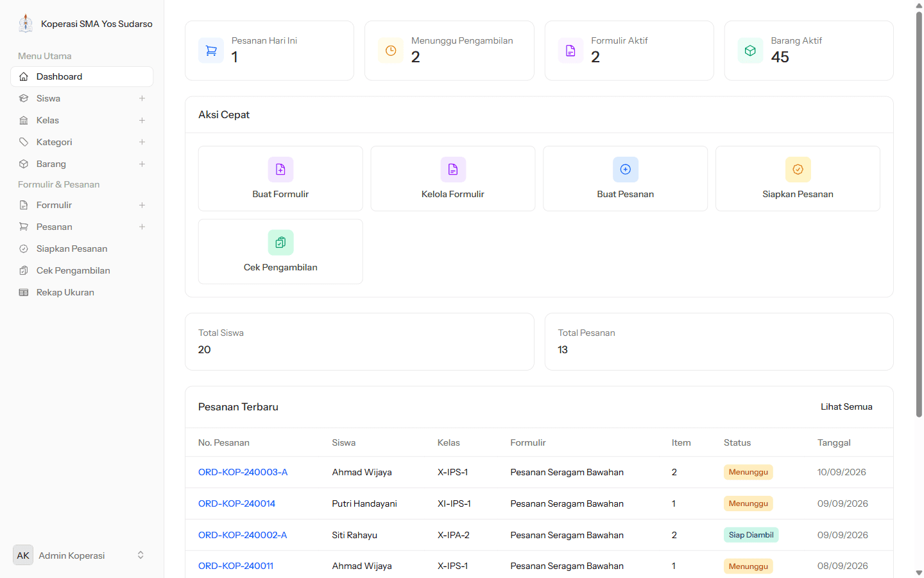Click the Pesanan cart icon in sidebar
The image size is (924, 578).
pos(24,227)
